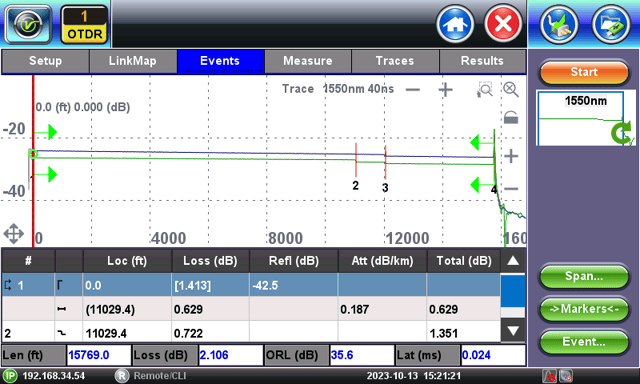Click the reset zoom magnifier icon

coord(511,89)
